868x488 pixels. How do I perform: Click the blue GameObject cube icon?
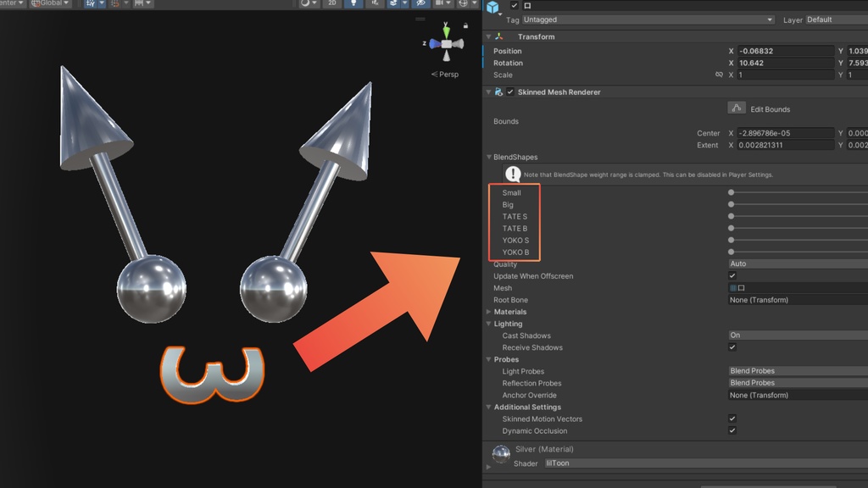(492, 7)
